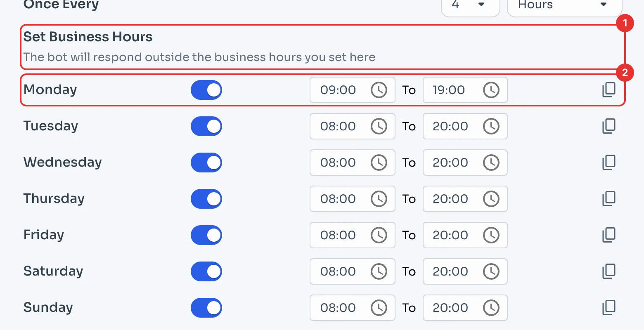This screenshot has width=644, height=330.
Task: Click the Friday day label
Action: [x=44, y=235]
